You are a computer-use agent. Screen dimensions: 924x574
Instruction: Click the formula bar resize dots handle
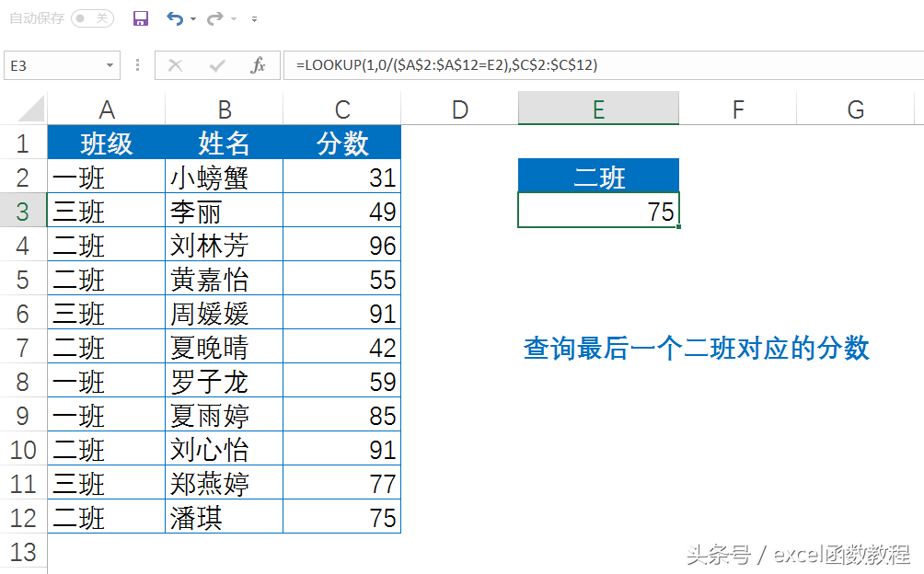tap(137, 64)
